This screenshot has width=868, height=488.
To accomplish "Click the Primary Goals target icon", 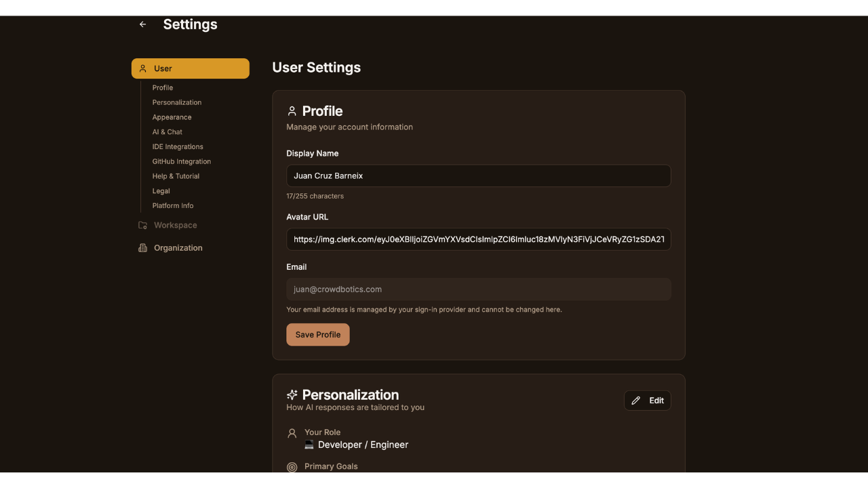I will coord(292,467).
